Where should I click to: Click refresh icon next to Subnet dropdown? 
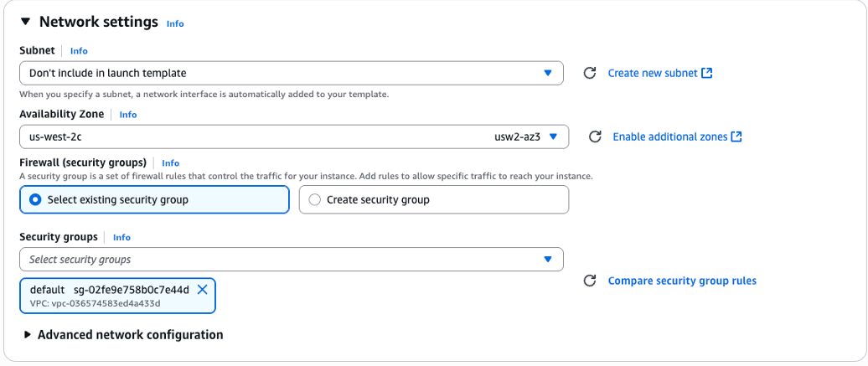[x=589, y=74]
